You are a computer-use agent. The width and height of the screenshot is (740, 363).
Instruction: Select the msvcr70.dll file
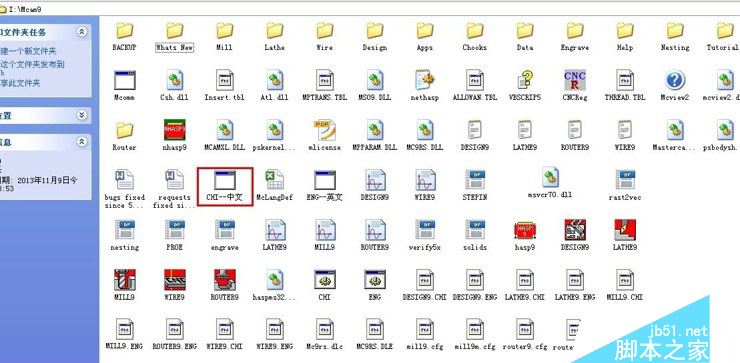pos(550,177)
